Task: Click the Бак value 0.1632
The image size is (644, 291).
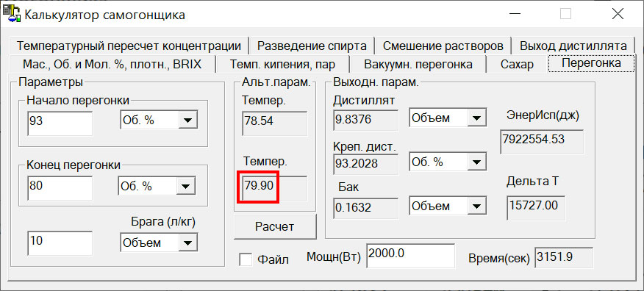Action: click(366, 208)
